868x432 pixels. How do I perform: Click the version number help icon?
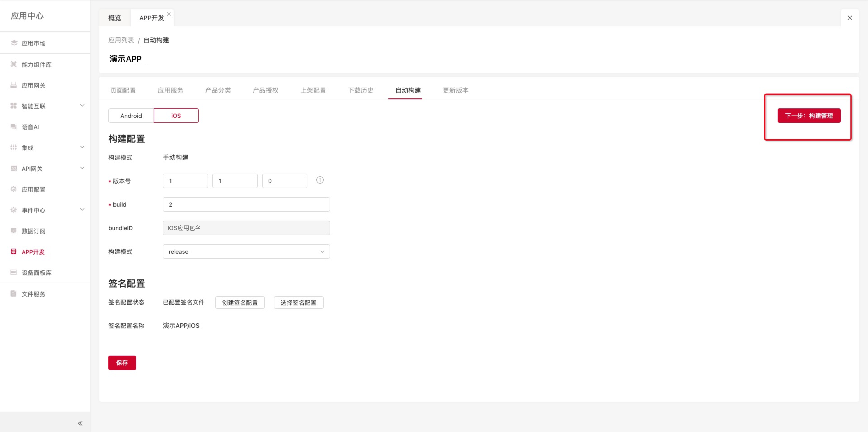pyautogui.click(x=320, y=180)
